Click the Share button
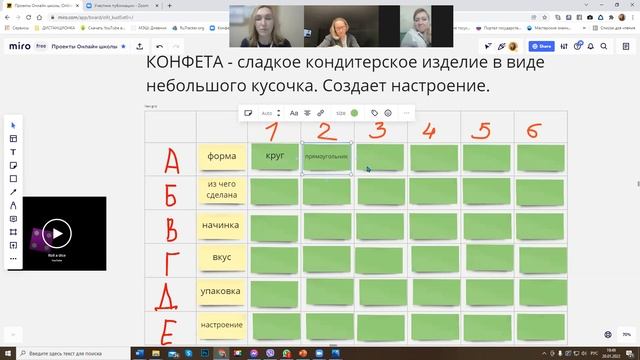Screen dimensions: 640x360 541,47
